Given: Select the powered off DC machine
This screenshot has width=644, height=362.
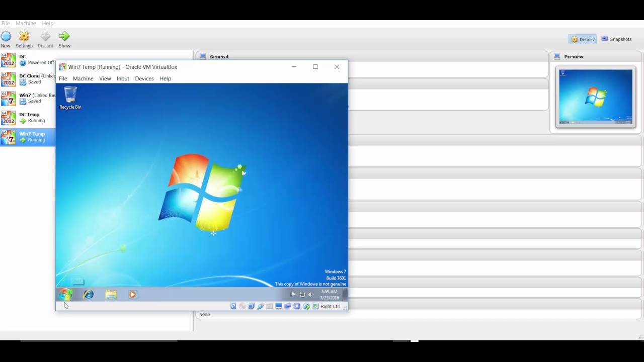Looking at the screenshot, I should point(28,60).
